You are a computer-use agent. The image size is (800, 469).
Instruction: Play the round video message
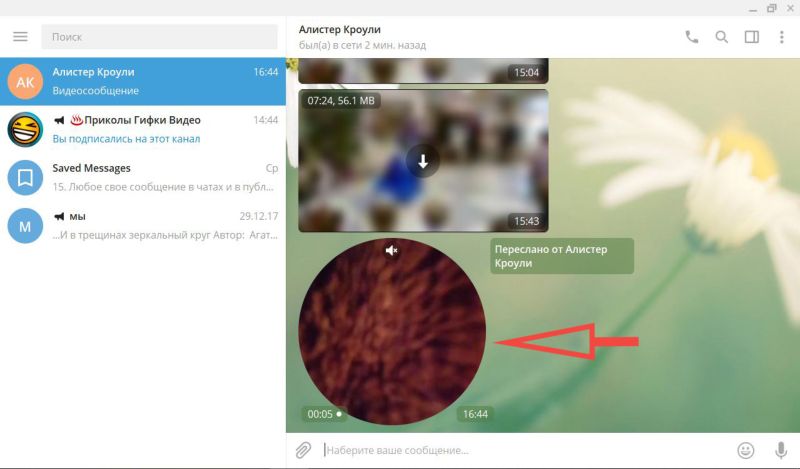point(392,332)
